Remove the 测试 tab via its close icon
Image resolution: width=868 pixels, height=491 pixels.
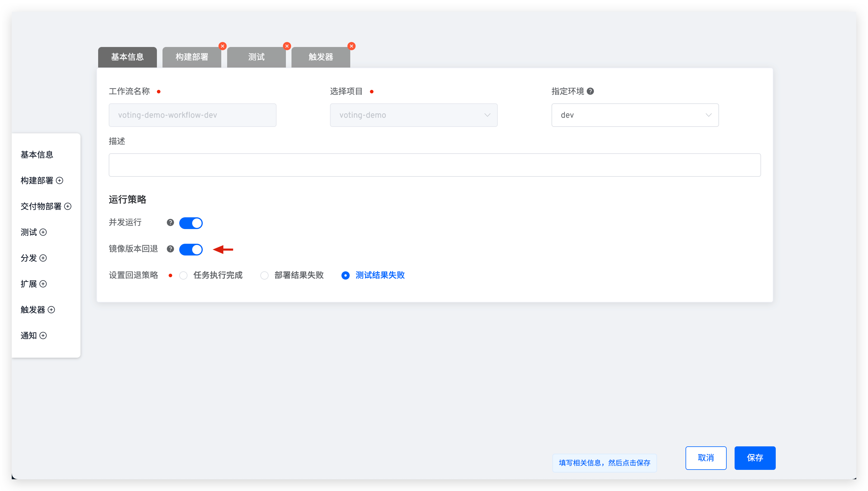click(x=286, y=46)
